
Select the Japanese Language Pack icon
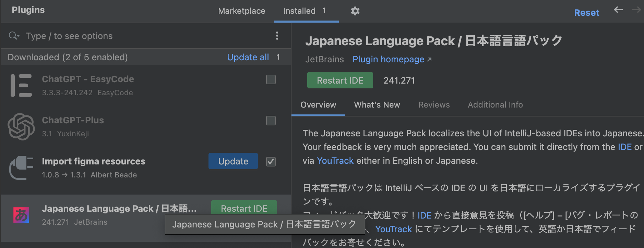(x=21, y=215)
